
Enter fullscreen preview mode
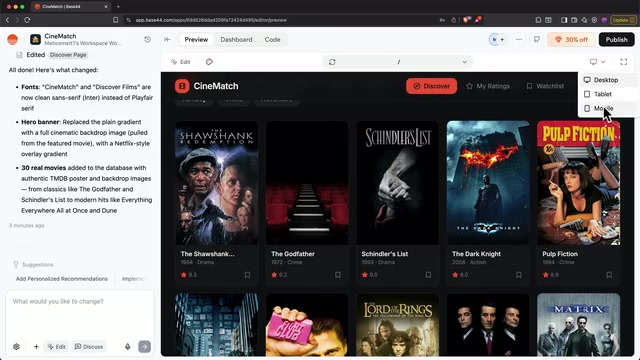click(624, 62)
